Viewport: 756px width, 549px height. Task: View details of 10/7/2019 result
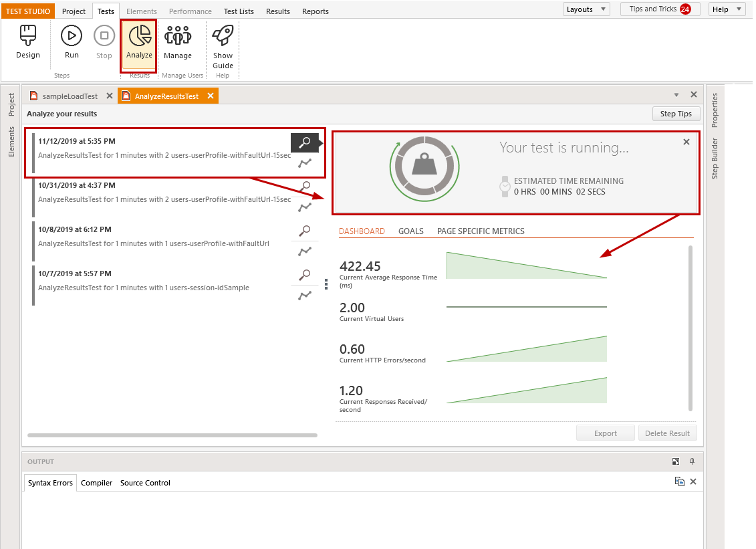pos(305,274)
